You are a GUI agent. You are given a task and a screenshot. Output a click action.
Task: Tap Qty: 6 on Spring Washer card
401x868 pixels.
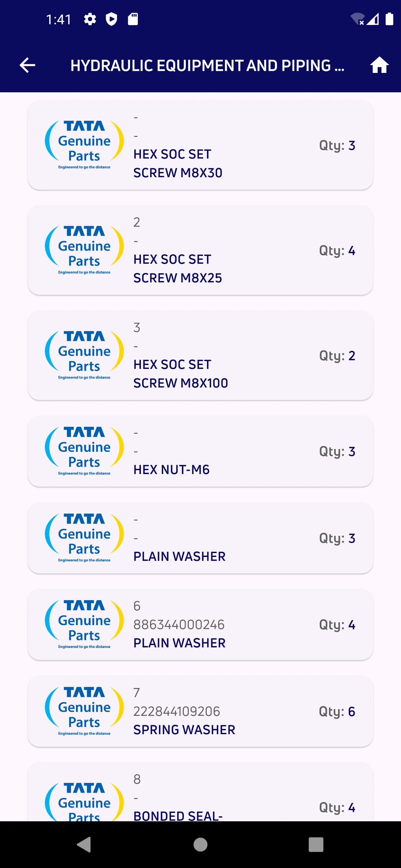[x=337, y=711]
